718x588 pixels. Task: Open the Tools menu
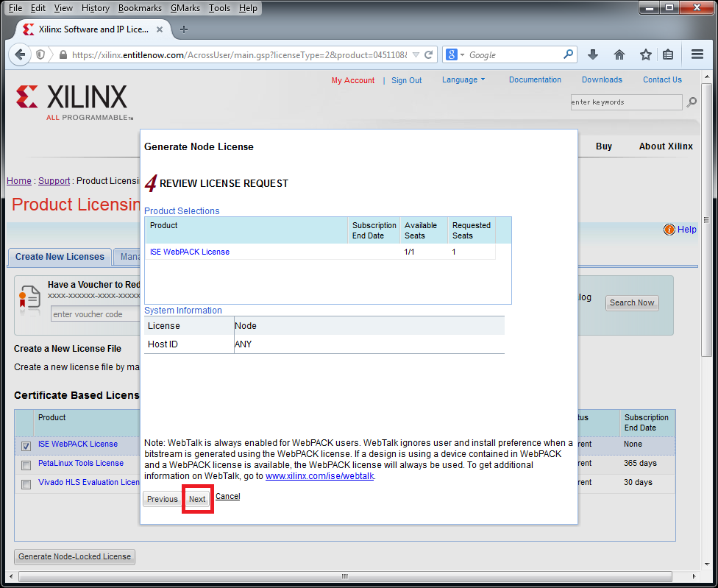pyautogui.click(x=219, y=8)
